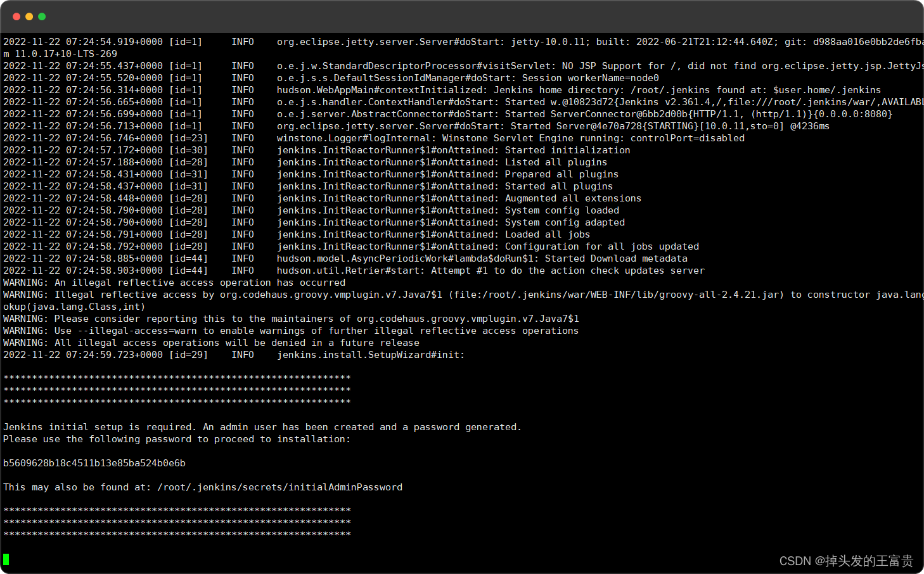Click 'System config adapted' log message

pos(565,222)
